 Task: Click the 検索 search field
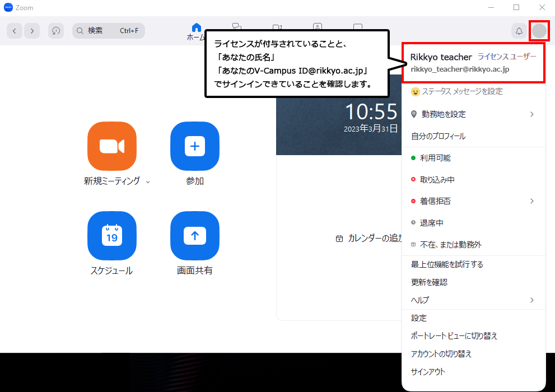point(109,31)
